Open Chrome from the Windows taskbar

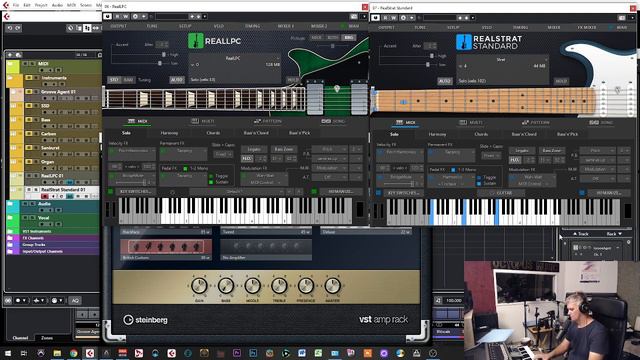pyautogui.click(x=73, y=353)
